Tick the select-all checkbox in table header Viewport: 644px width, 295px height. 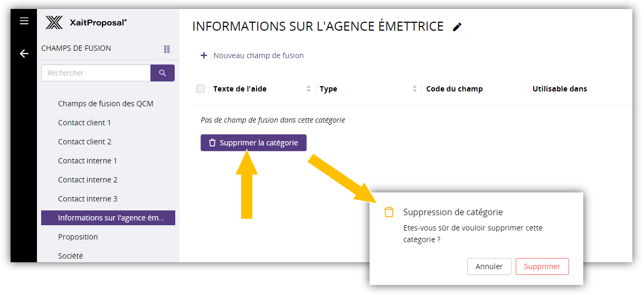point(201,89)
